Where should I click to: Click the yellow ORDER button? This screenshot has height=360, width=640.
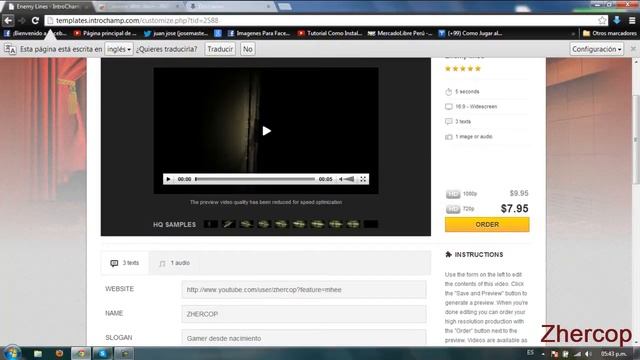(x=487, y=224)
